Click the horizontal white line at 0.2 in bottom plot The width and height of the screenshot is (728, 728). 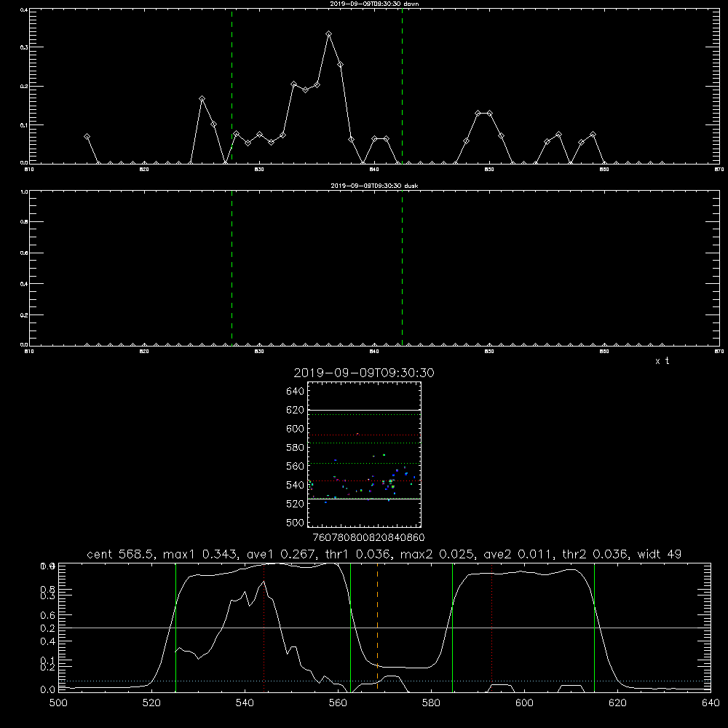click(384, 628)
